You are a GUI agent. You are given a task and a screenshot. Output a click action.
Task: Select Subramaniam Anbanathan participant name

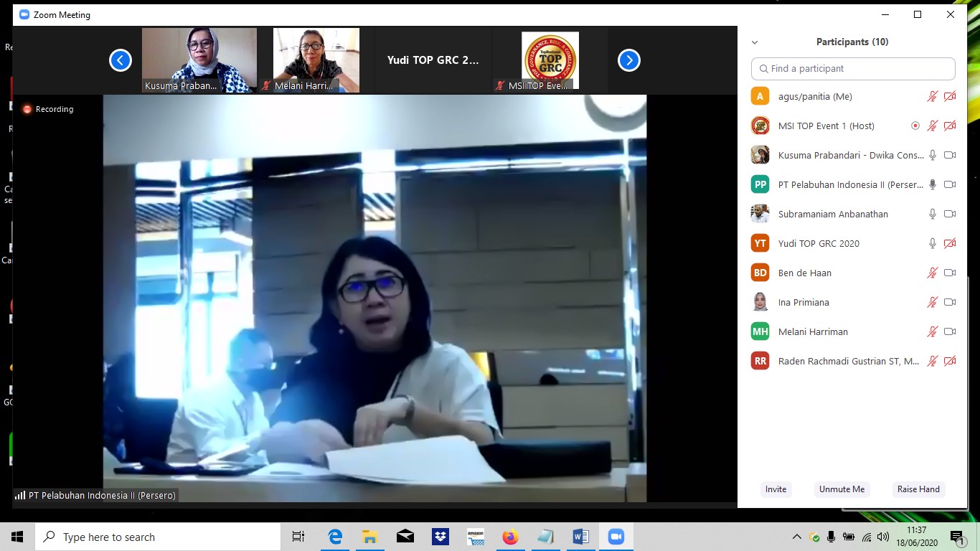point(833,214)
